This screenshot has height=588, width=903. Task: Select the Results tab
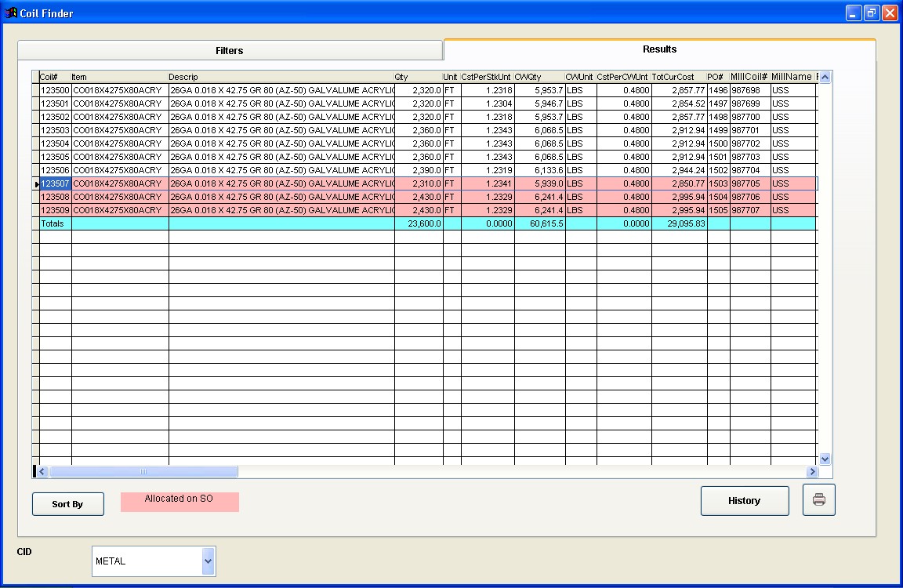click(x=659, y=49)
